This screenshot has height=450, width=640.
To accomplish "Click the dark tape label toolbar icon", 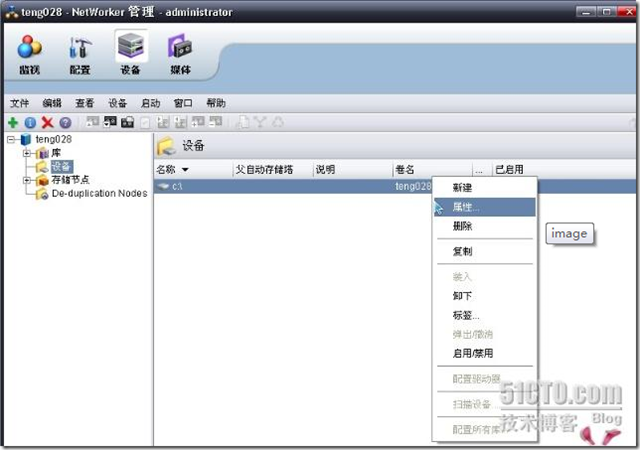I will (127, 122).
